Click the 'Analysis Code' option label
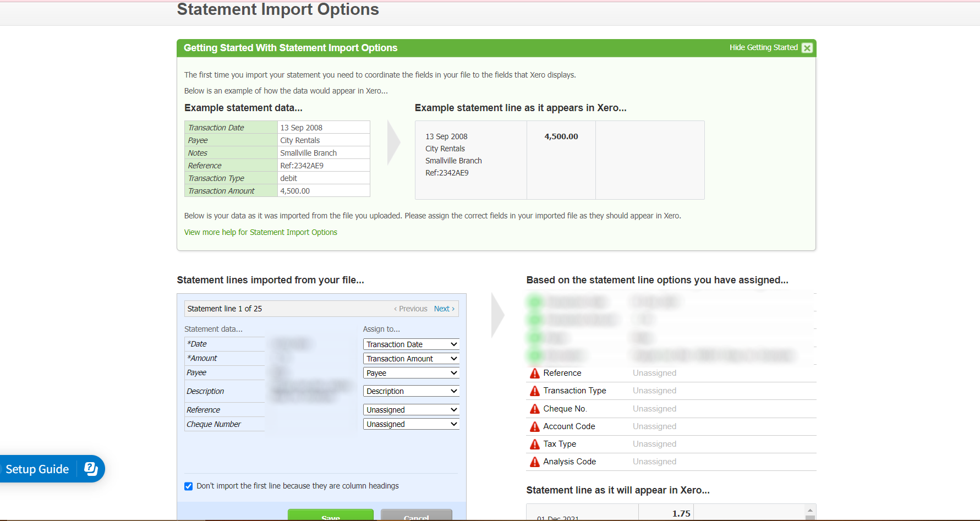 click(x=570, y=462)
